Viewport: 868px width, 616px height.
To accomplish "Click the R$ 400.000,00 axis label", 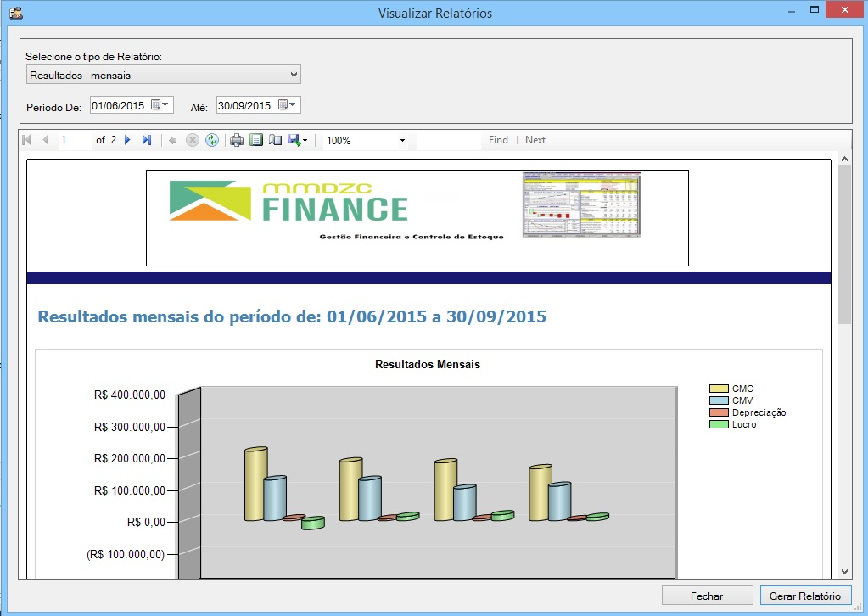I will coord(130,395).
